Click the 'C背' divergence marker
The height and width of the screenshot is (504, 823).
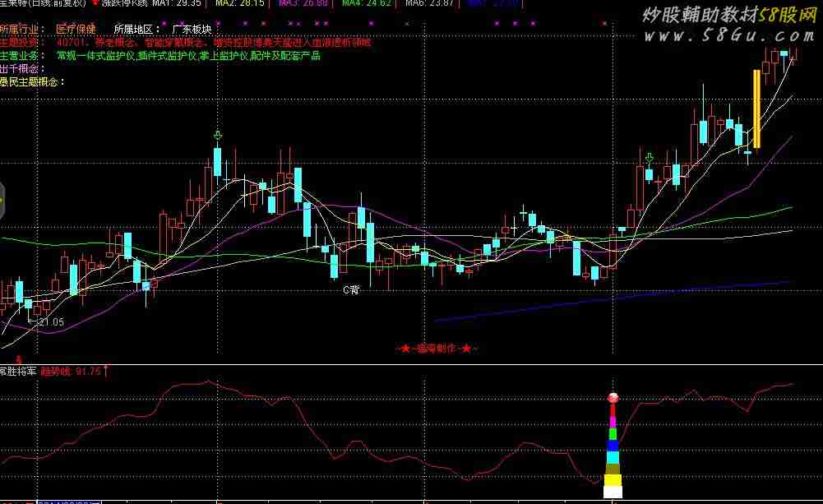pyautogui.click(x=351, y=289)
